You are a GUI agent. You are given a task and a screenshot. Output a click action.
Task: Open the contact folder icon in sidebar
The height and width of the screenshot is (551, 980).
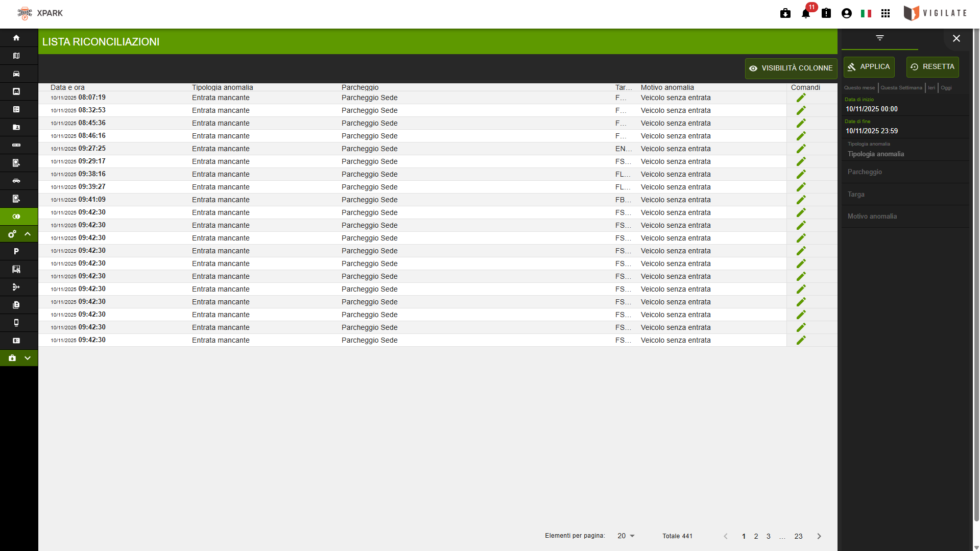pyautogui.click(x=16, y=127)
